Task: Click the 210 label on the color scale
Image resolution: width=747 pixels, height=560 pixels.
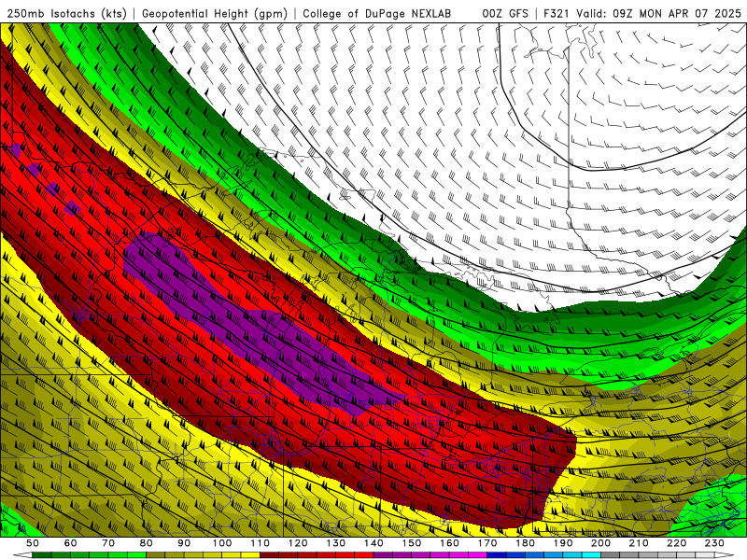Action: 639,543
